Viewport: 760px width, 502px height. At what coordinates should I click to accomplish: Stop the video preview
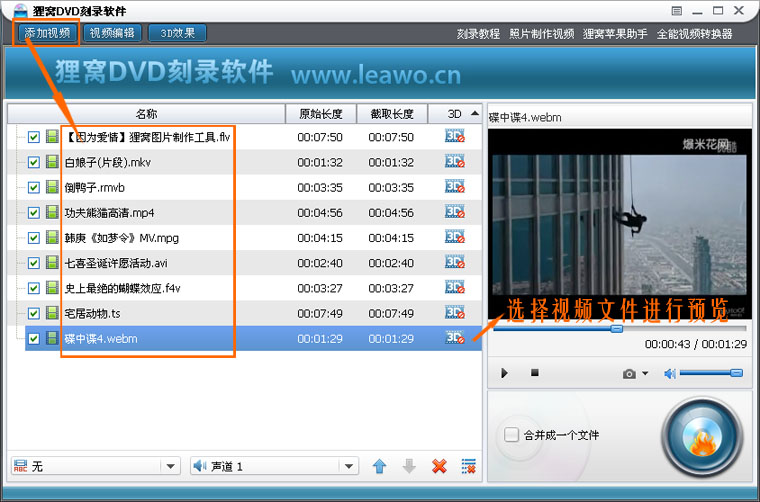tap(535, 373)
